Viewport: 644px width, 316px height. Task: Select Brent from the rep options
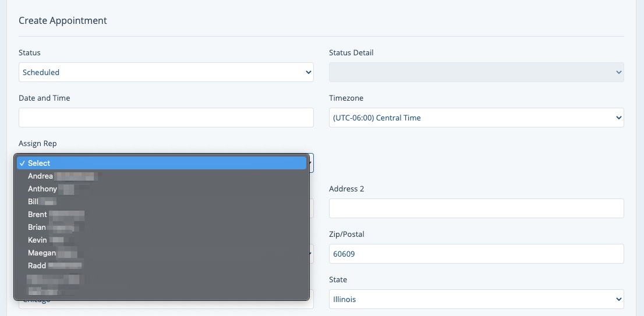[x=161, y=214]
